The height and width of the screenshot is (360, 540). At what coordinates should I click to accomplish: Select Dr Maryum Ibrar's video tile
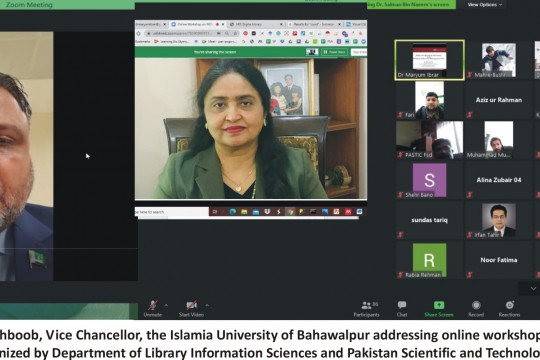pyautogui.click(x=429, y=60)
